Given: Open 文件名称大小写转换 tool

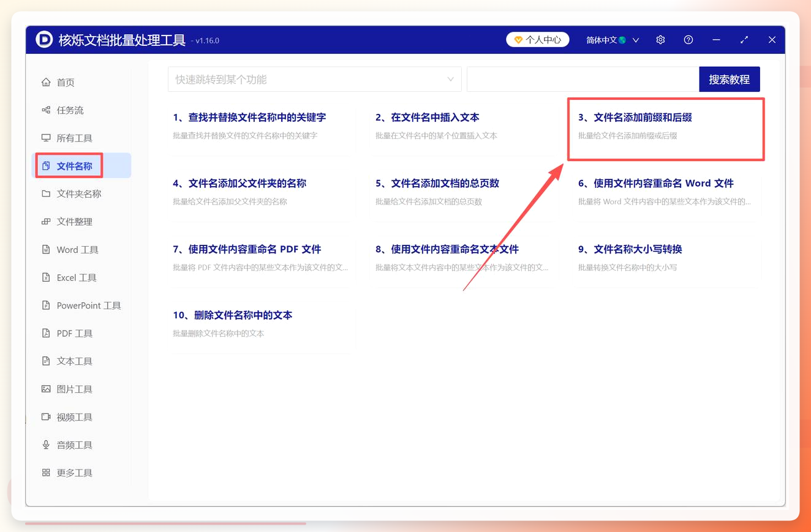Looking at the screenshot, I should tap(630, 249).
